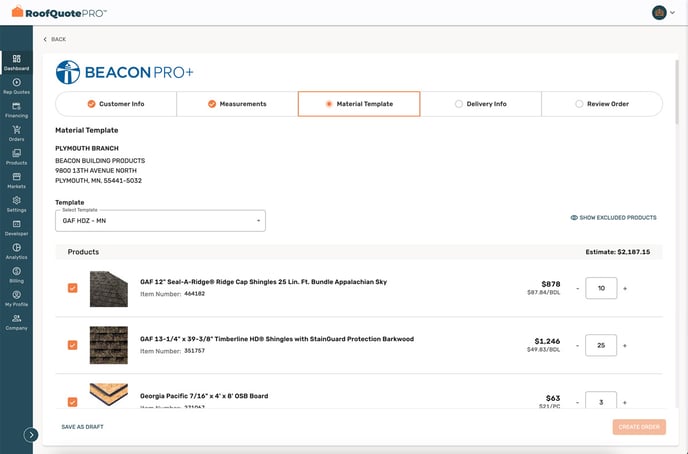Expand the sidebar with the arrow button

pyautogui.click(x=31, y=435)
